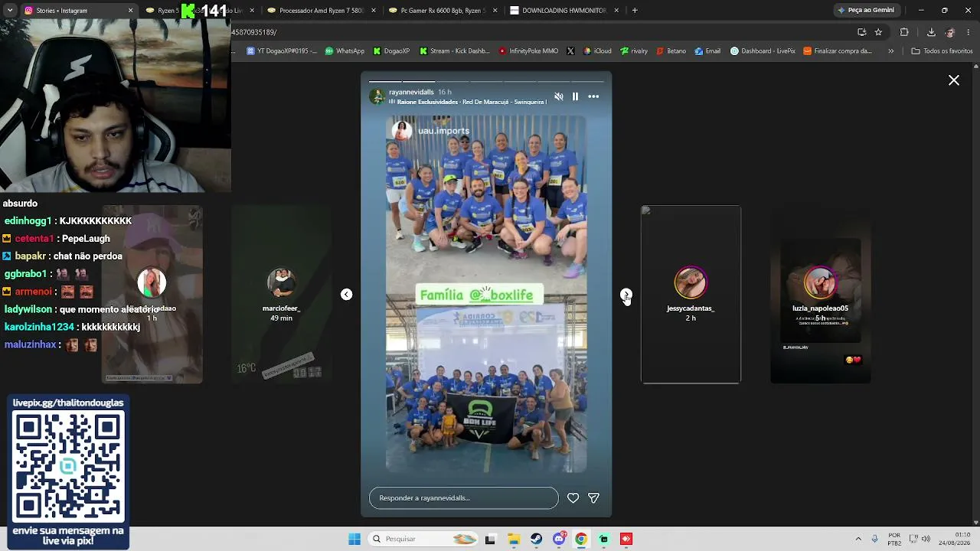Open the POR PTB2 language switcher
The height and width of the screenshot is (551, 980).
point(894,539)
